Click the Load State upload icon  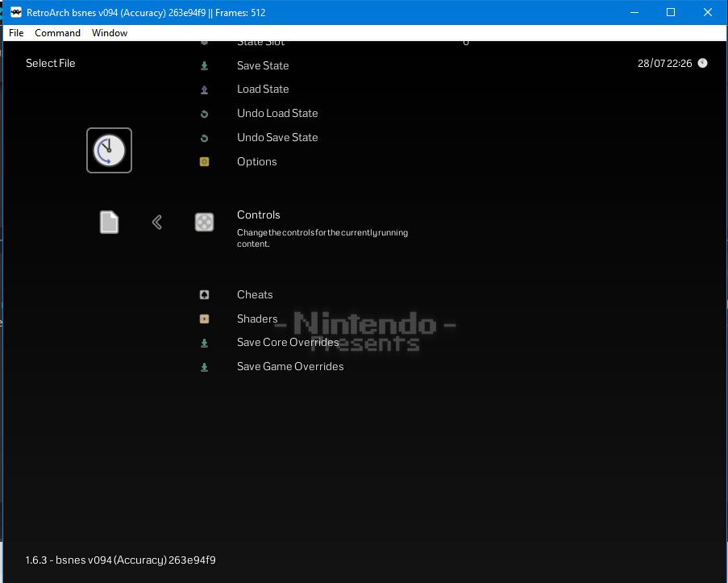[x=204, y=90]
